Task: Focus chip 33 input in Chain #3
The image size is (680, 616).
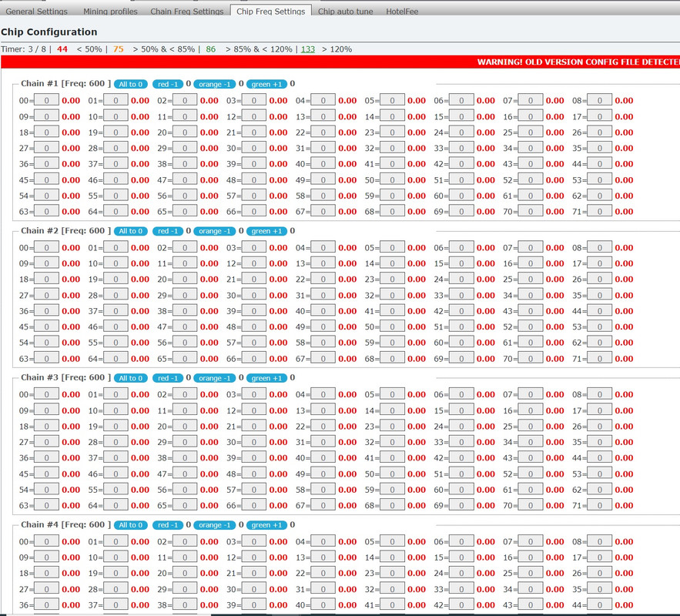Action: click(461, 442)
